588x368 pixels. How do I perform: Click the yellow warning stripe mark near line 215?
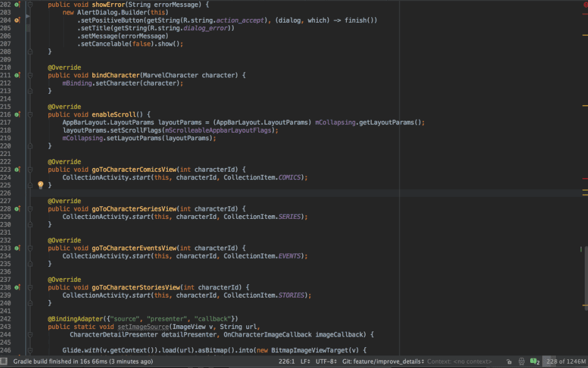[585, 106]
